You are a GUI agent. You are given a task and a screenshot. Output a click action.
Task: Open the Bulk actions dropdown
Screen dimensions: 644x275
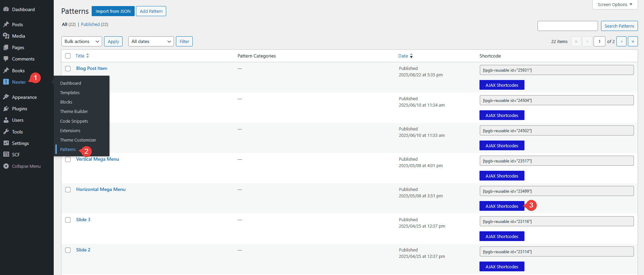pyautogui.click(x=82, y=41)
